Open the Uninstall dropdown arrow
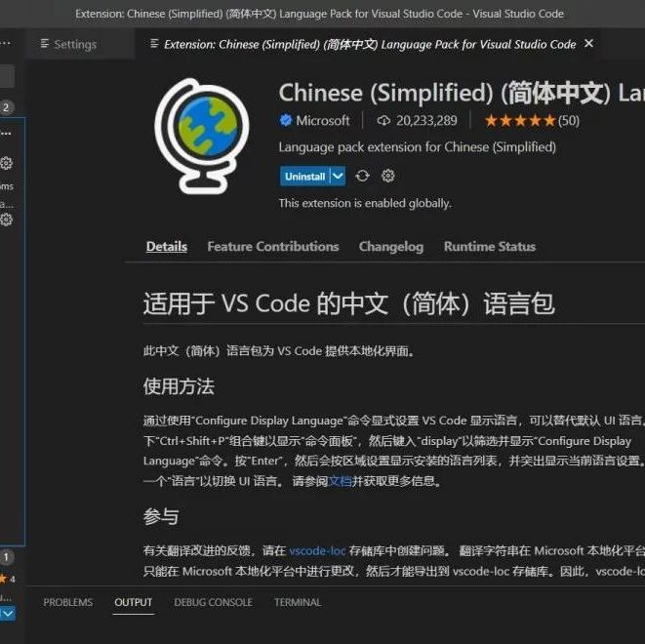 [x=338, y=177]
